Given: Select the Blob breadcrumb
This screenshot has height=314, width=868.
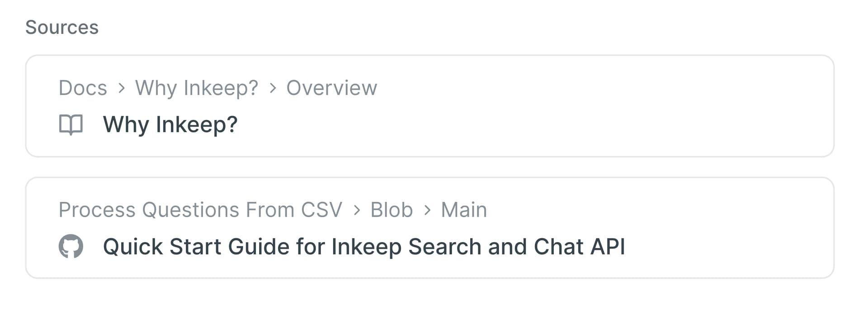Looking at the screenshot, I should 392,210.
